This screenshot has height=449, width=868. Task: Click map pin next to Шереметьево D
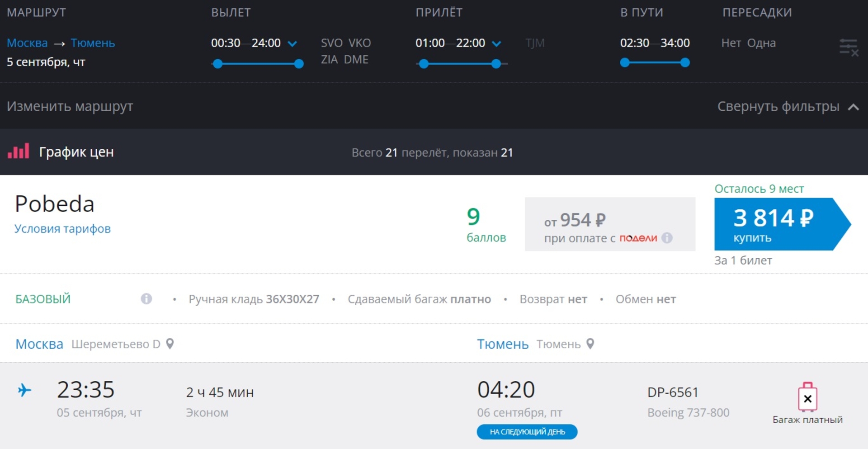pos(170,344)
